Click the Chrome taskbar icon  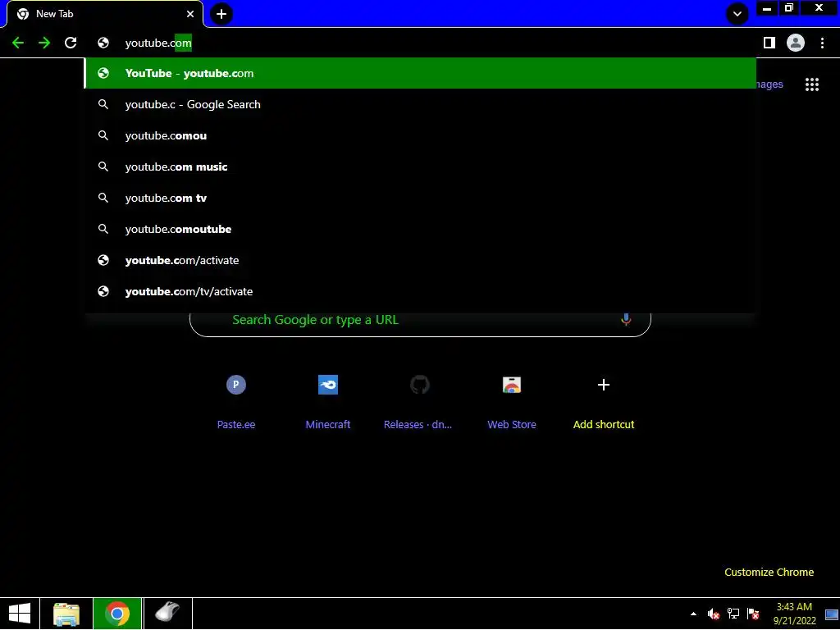tap(117, 614)
